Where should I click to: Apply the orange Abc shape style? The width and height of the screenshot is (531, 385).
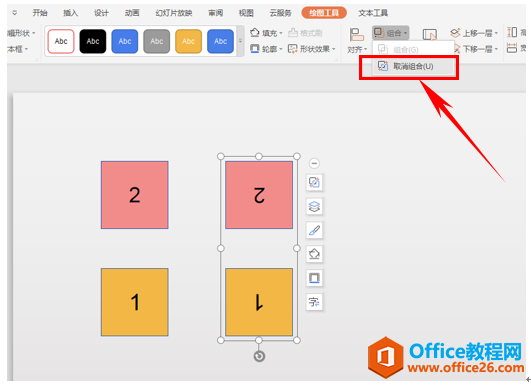(x=189, y=41)
